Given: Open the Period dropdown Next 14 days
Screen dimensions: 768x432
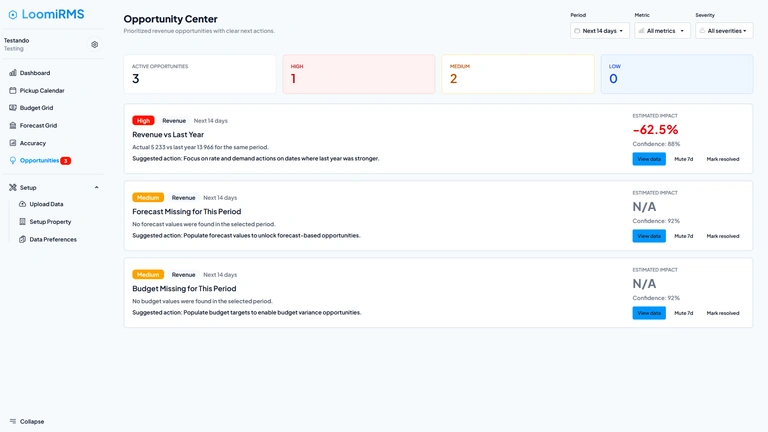Looking at the screenshot, I should point(600,31).
